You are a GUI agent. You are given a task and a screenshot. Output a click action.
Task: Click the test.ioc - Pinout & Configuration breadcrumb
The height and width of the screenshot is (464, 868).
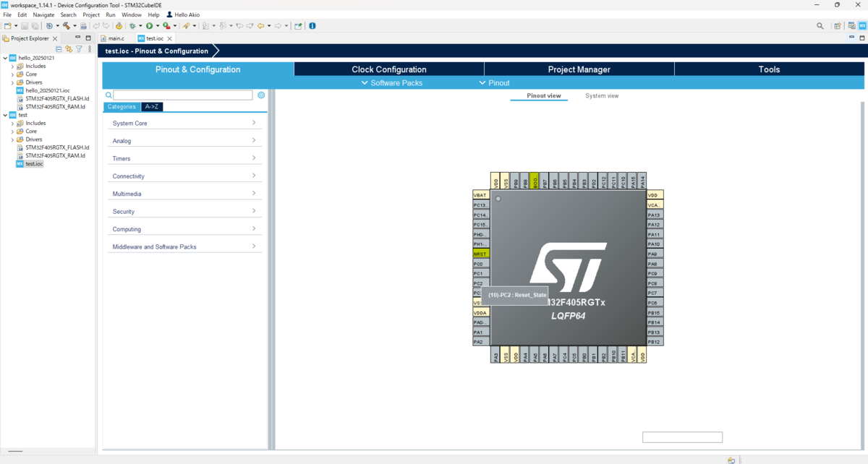tap(156, 51)
